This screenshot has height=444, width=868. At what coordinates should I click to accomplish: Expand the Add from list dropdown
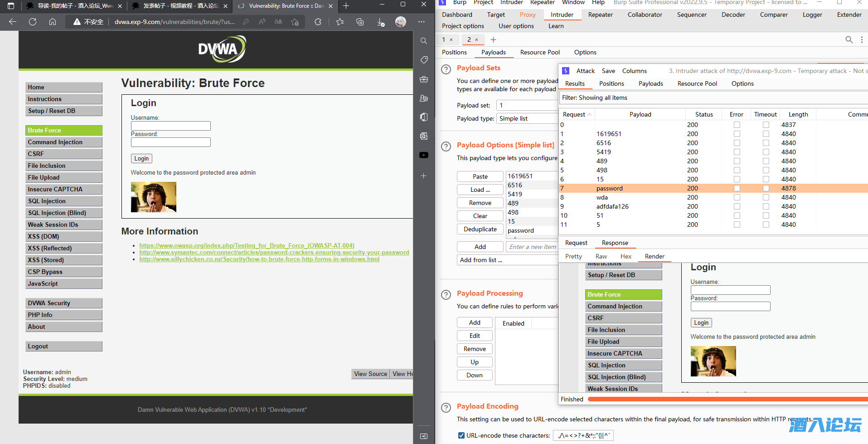point(508,260)
